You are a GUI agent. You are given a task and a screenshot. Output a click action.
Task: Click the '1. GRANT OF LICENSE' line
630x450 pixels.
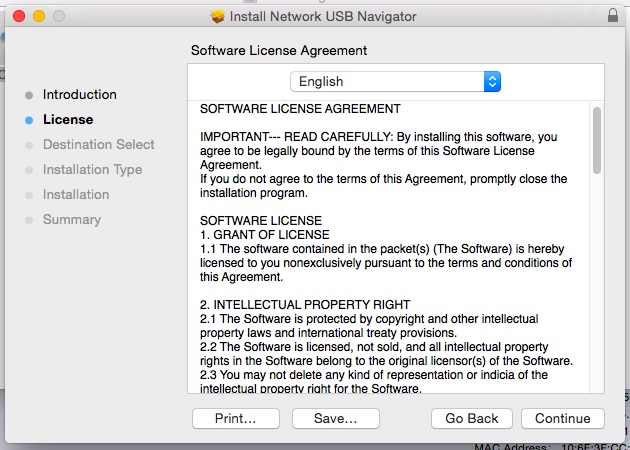[265, 235]
